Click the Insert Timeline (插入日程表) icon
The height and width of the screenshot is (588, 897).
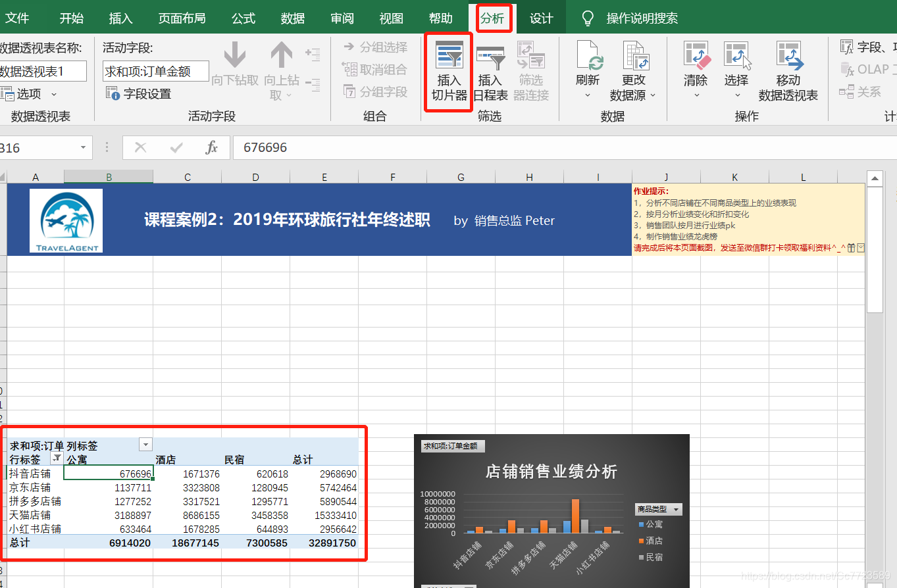coord(490,57)
